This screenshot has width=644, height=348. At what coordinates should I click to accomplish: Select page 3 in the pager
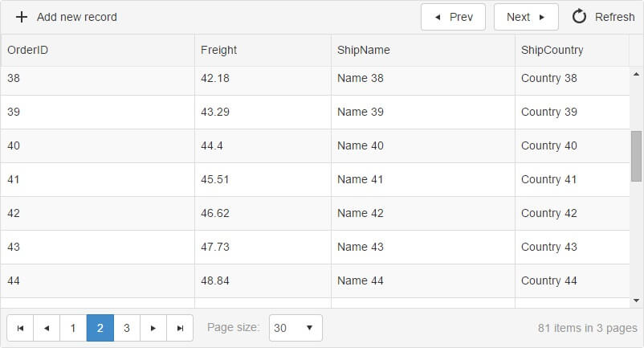click(127, 328)
